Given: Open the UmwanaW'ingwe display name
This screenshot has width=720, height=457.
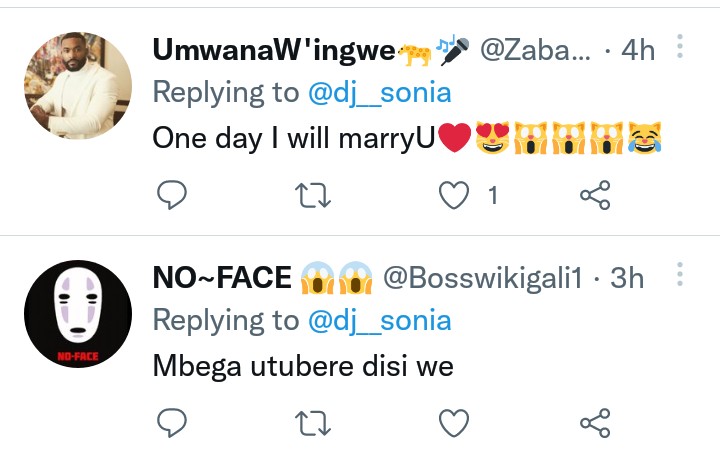Looking at the screenshot, I should coord(274,50).
